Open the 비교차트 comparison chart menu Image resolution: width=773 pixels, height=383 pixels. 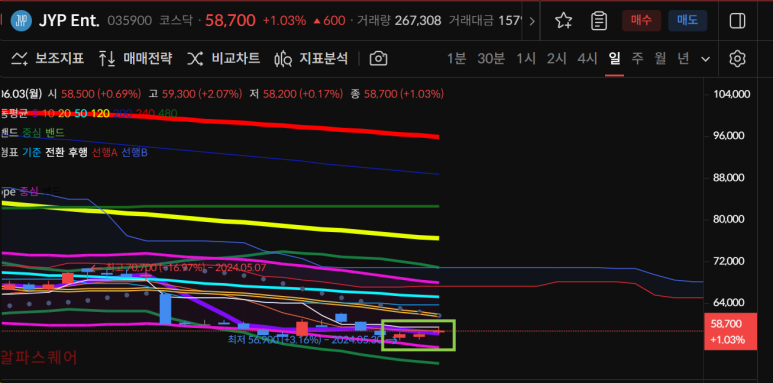pos(236,59)
